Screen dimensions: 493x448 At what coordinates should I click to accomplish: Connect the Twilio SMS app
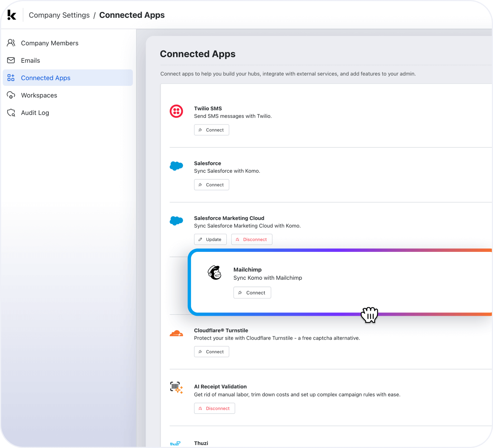(212, 130)
